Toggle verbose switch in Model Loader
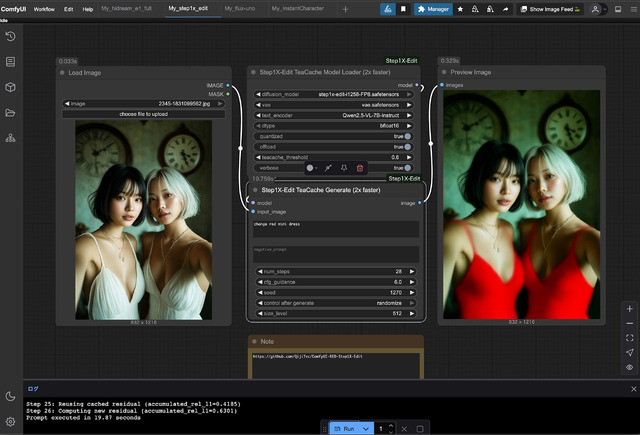 (407, 168)
